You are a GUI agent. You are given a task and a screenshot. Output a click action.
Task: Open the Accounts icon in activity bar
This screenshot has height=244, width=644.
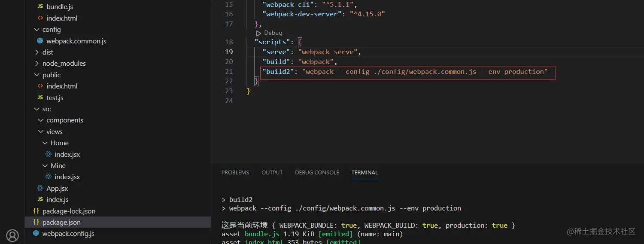[x=12, y=235]
